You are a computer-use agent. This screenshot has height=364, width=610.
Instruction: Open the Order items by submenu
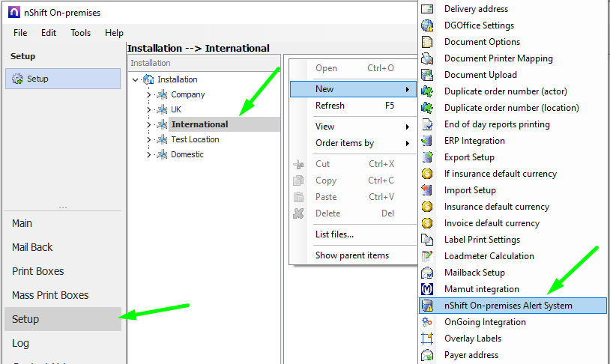pos(345,143)
